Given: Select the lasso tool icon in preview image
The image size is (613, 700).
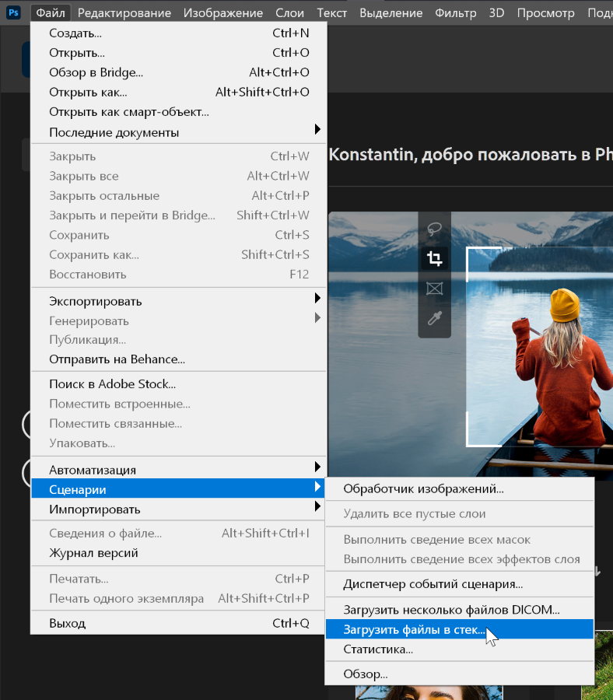Looking at the screenshot, I should pyautogui.click(x=434, y=229).
